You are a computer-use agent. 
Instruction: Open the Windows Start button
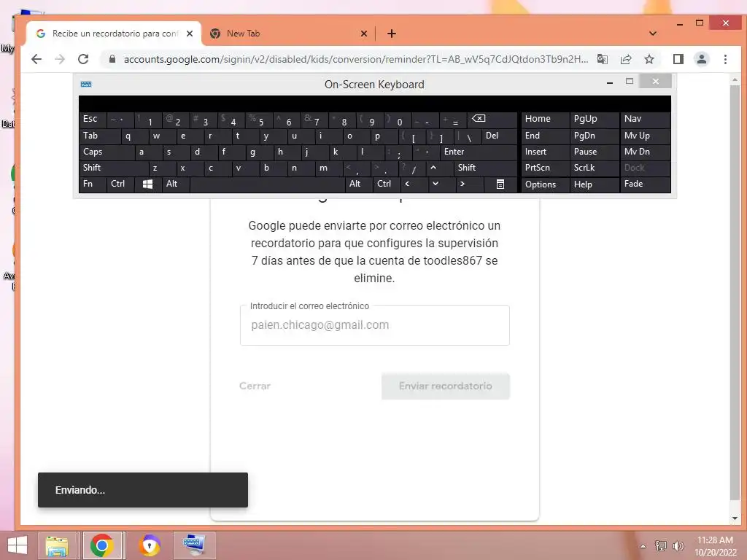(x=18, y=545)
